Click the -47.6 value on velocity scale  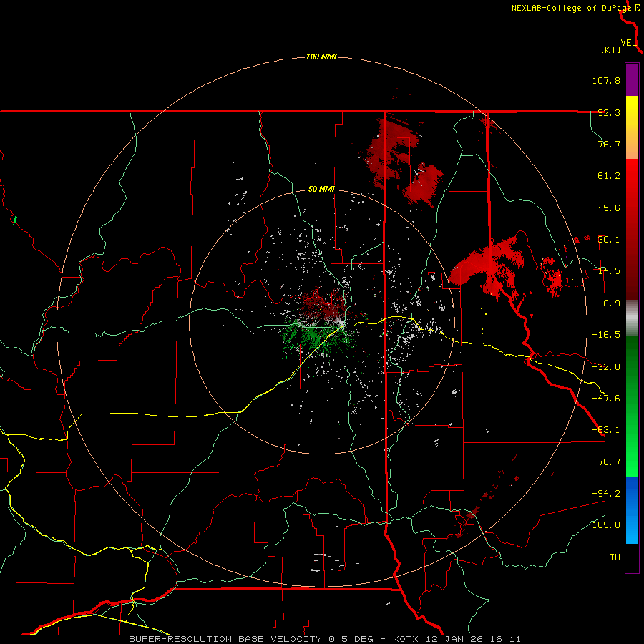(606, 399)
